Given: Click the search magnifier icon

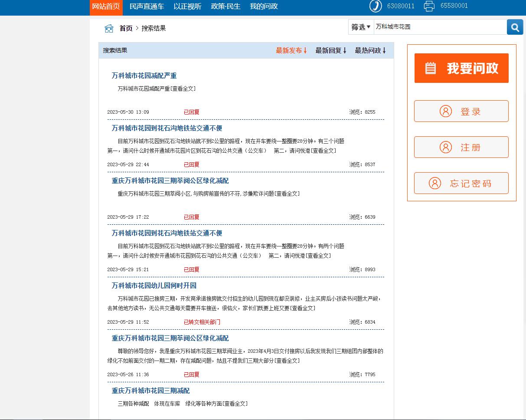Looking at the screenshot, I should coord(515,27).
